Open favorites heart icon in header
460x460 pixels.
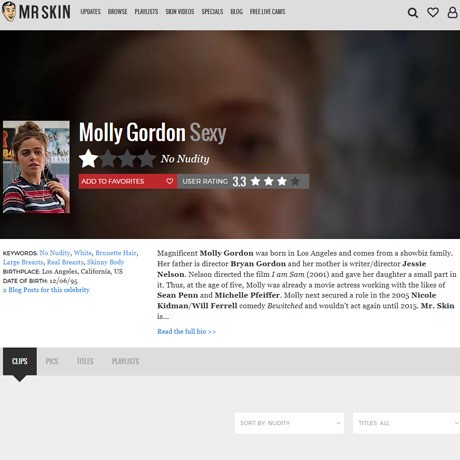433,13
